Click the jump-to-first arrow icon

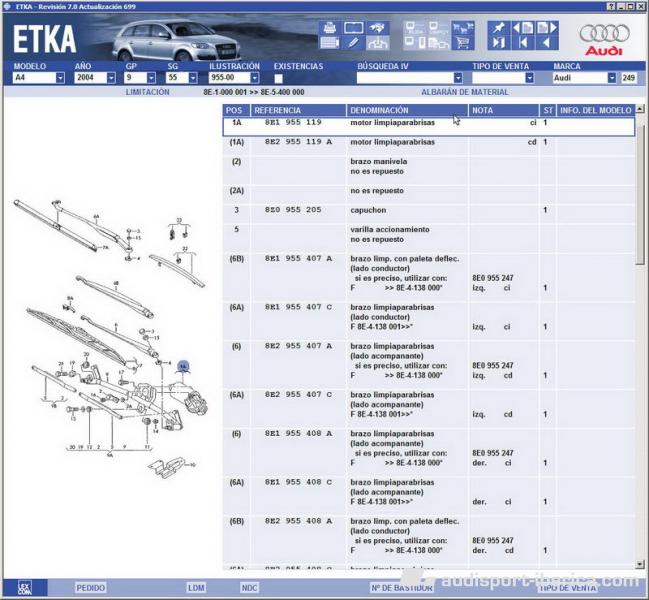click(523, 43)
